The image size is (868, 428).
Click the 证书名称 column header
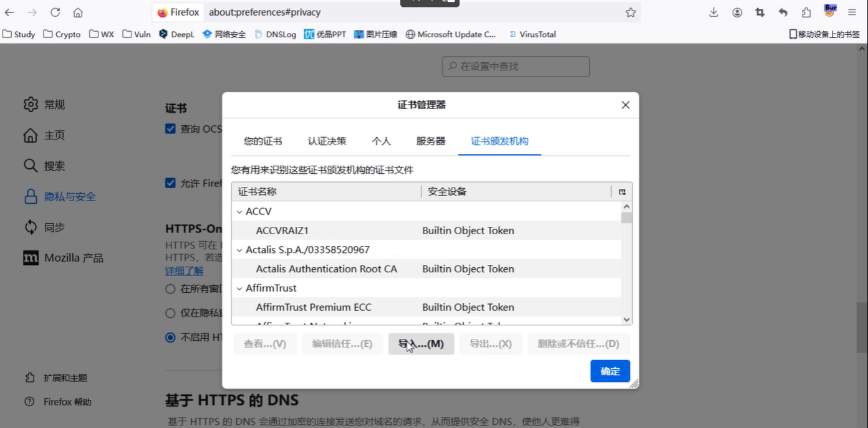327,192
